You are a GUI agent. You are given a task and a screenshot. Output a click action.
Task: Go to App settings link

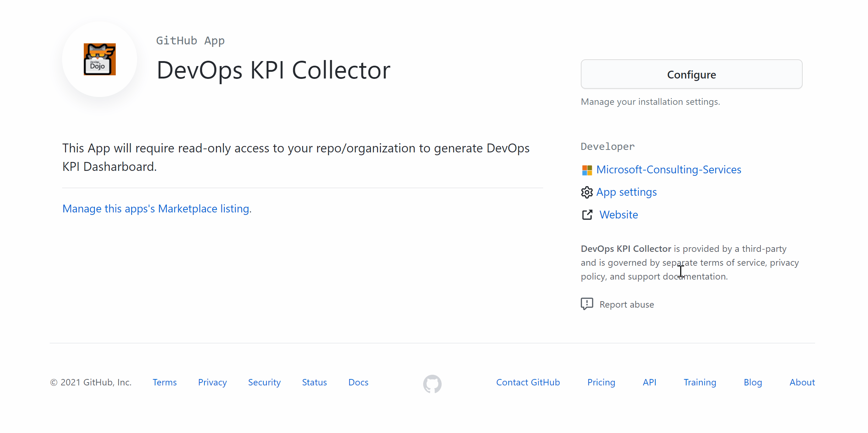pos(626,192)
